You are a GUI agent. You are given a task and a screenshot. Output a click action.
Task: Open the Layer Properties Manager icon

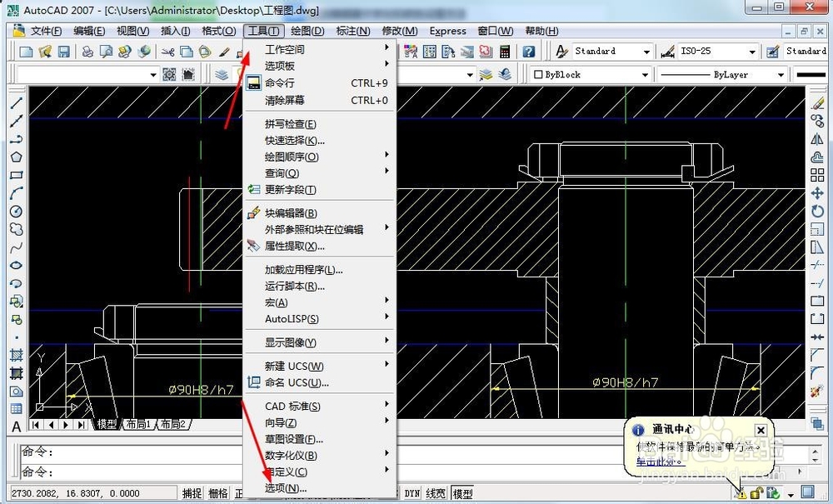pyautogui.click(x=222, y=75)
